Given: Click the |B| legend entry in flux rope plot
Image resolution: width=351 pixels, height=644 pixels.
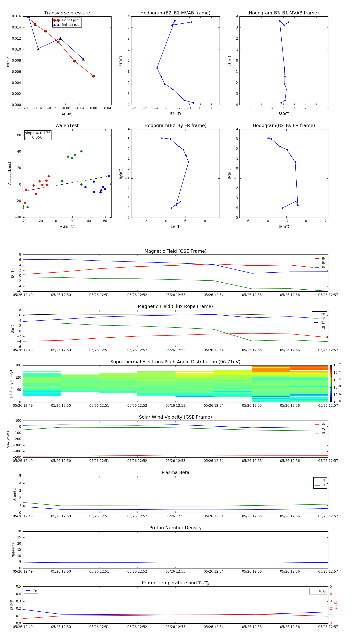Looking at the screenshot, I should point(320,327).
